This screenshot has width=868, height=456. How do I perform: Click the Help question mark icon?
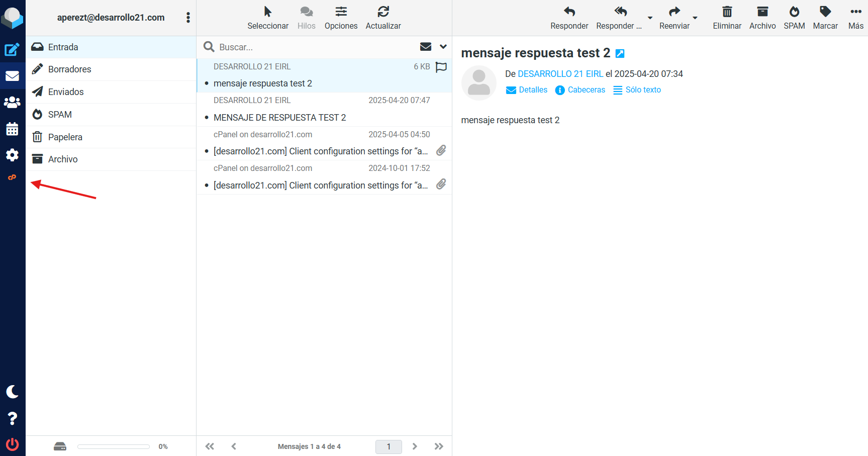12,418
